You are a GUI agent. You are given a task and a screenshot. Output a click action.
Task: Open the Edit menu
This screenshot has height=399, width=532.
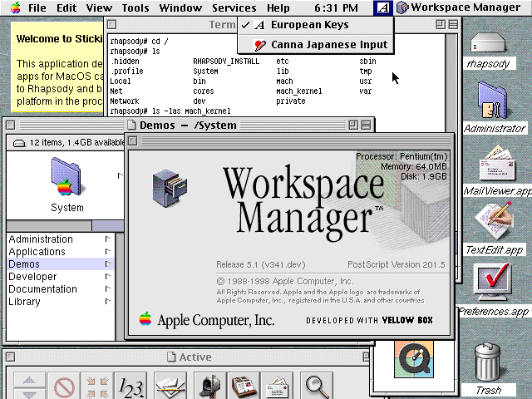[x=66, y=7]
